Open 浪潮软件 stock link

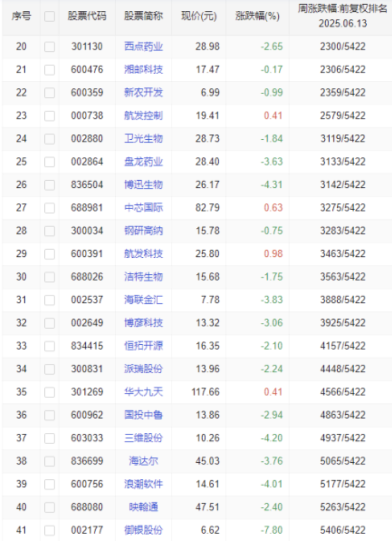click(x=143, y=484)
